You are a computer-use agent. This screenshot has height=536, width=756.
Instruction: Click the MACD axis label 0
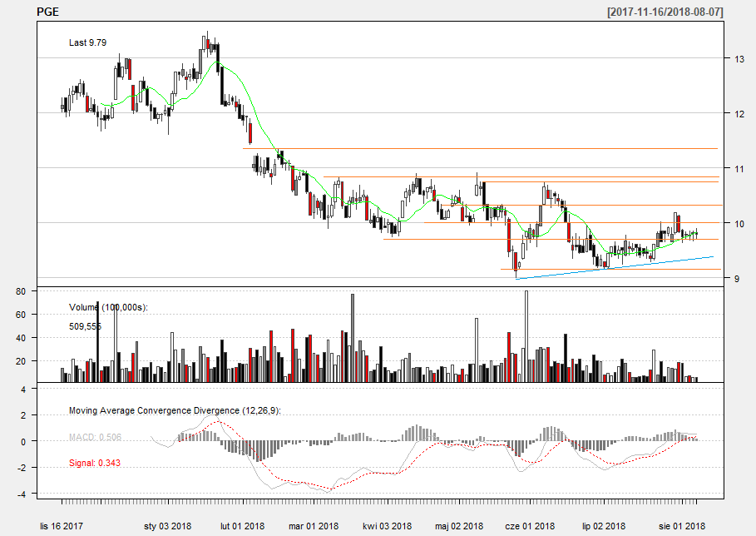point(23,441)
